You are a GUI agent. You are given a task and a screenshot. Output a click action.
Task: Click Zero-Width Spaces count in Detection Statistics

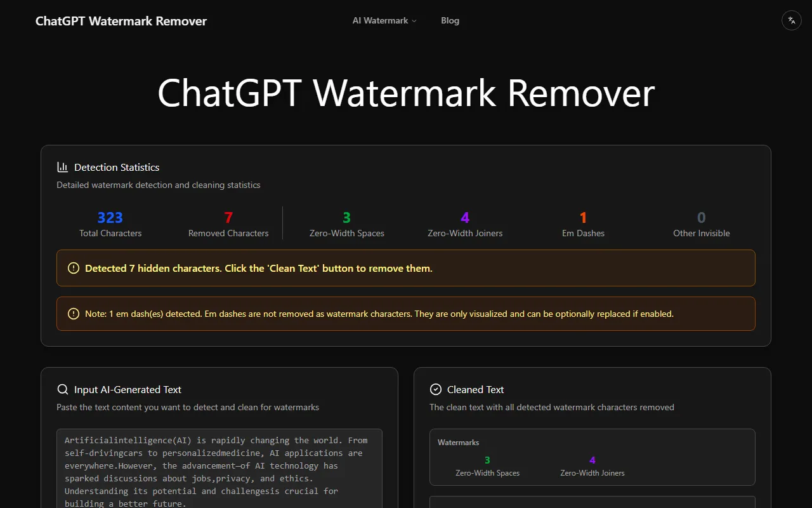coord(346,218)
